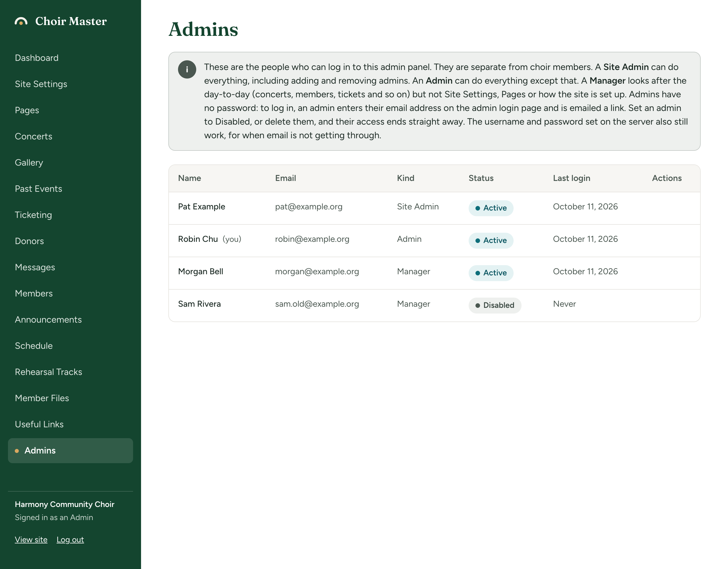Image resolution: width=728 pixels, height=569 pixels.
Task: Open Rehearsal Tracks
Action: (x=49, y=372)
